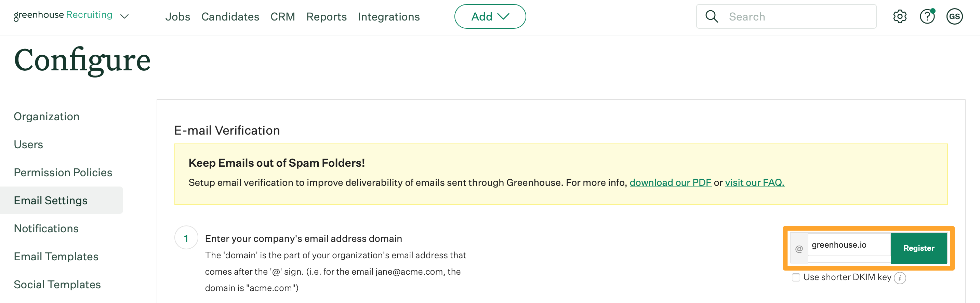Expand the Greenhouse product switcher chevron
Screen dimensions: 980x303
point(124,16)
